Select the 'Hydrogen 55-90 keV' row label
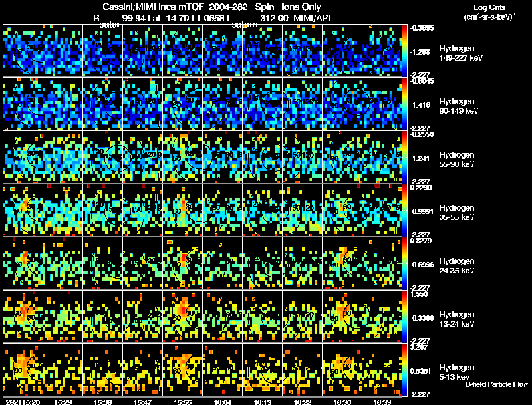 click(457, 160)
